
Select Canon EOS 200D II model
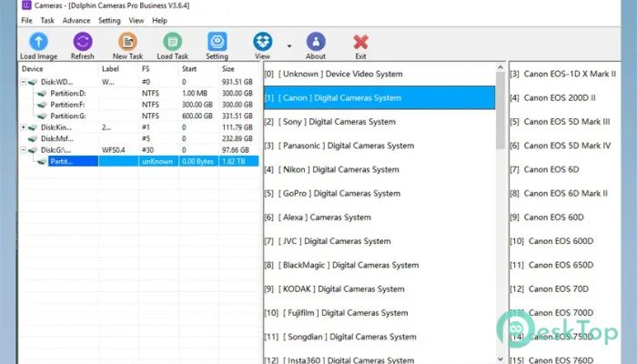(565, 98)
